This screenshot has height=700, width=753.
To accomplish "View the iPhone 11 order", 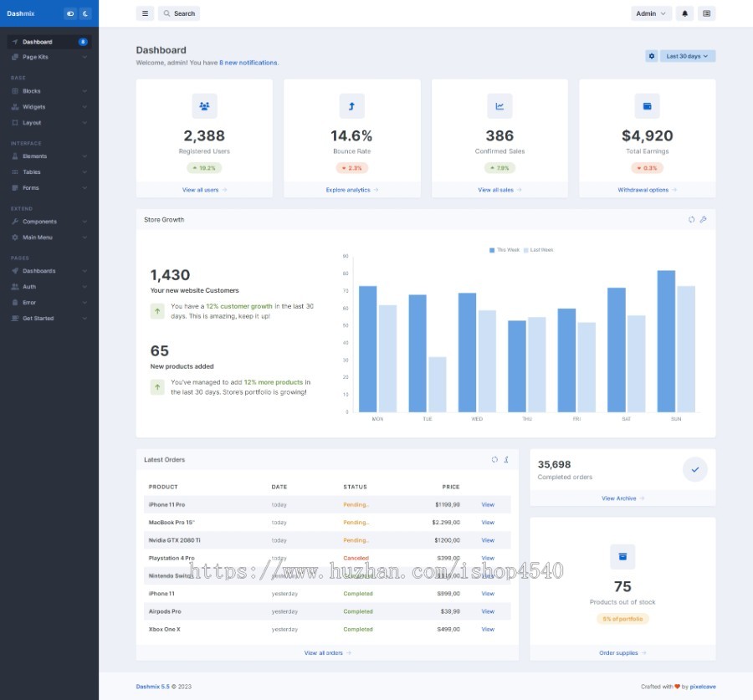I will pyautogui.click(x=488, y=594).
